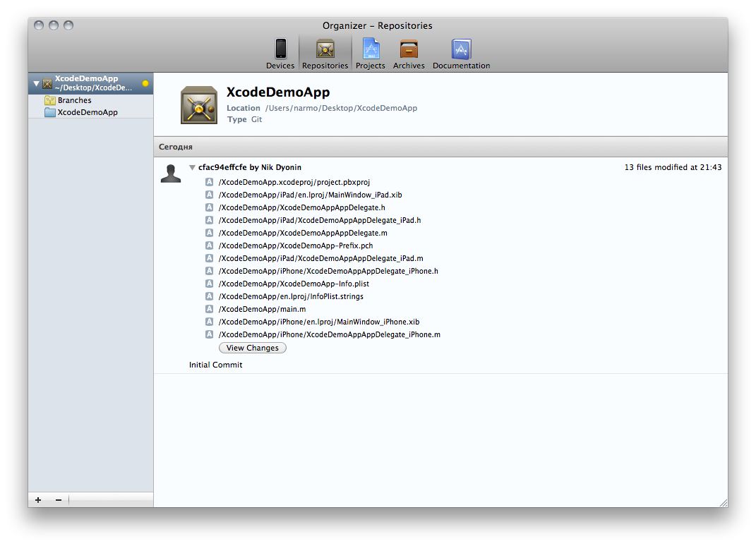This screenshot has height=546, width=756.
Task: Click the /XcodeDemoApp/XcodeDemoAppAppDelegate.h path
Action: (302, 207)
